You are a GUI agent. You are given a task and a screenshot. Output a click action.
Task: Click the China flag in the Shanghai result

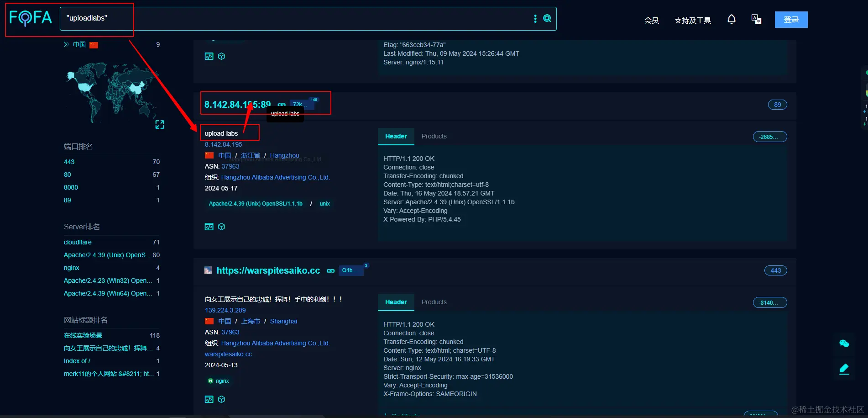pyautogui.click(x=209, y=321)
